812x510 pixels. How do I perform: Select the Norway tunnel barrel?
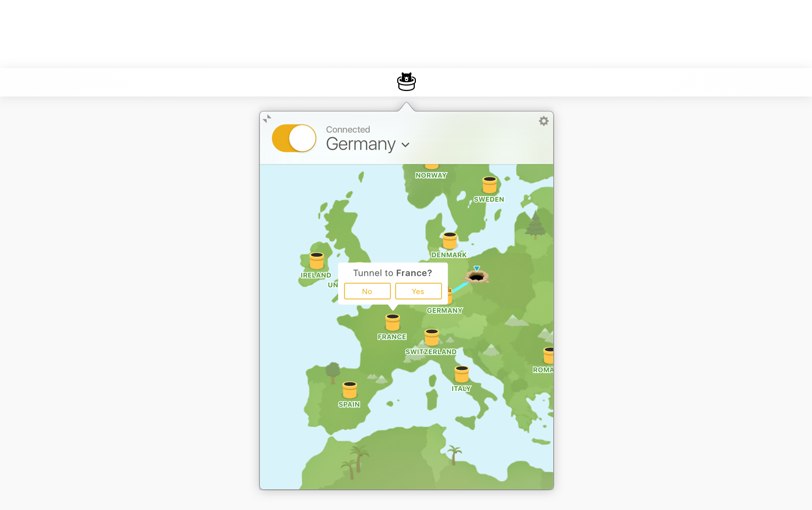pyautogui.click(x=432, y=166)
